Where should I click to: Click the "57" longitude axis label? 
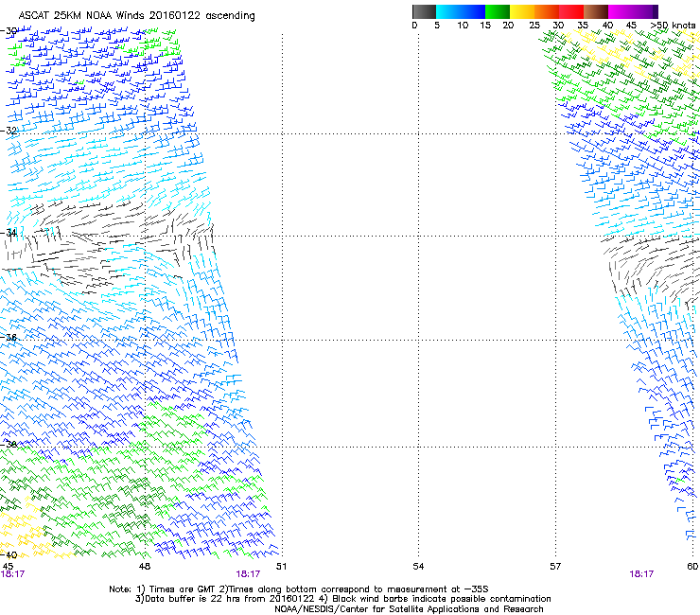pyautogui.click(x=555, y=567)
